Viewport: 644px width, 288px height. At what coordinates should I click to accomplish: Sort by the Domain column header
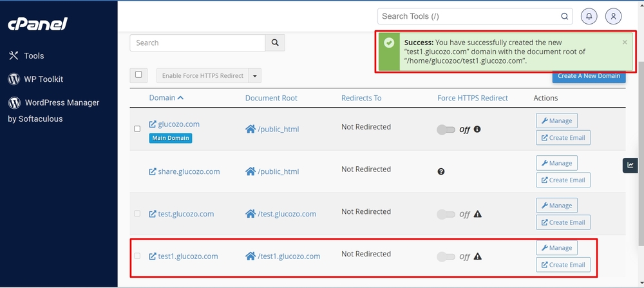click(x=166, y=98)
